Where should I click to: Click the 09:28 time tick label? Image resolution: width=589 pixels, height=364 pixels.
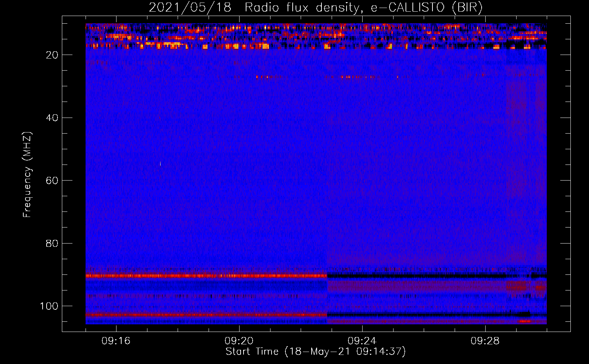click(485, 341)
